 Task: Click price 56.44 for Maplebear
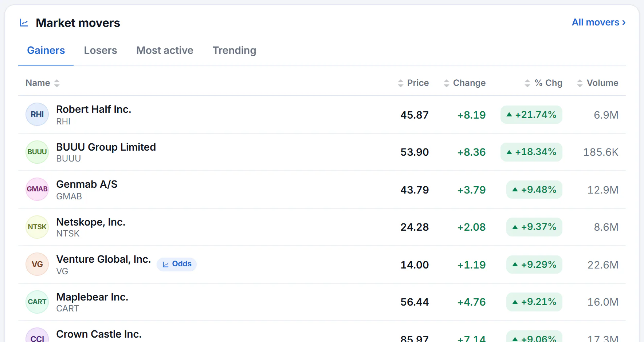coord(415,302)
